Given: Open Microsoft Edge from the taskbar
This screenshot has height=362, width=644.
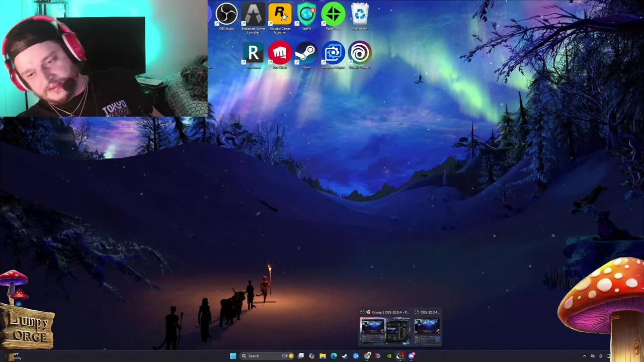Looking at the screenshot, I should pyautogui.click(x=334, y=356).
